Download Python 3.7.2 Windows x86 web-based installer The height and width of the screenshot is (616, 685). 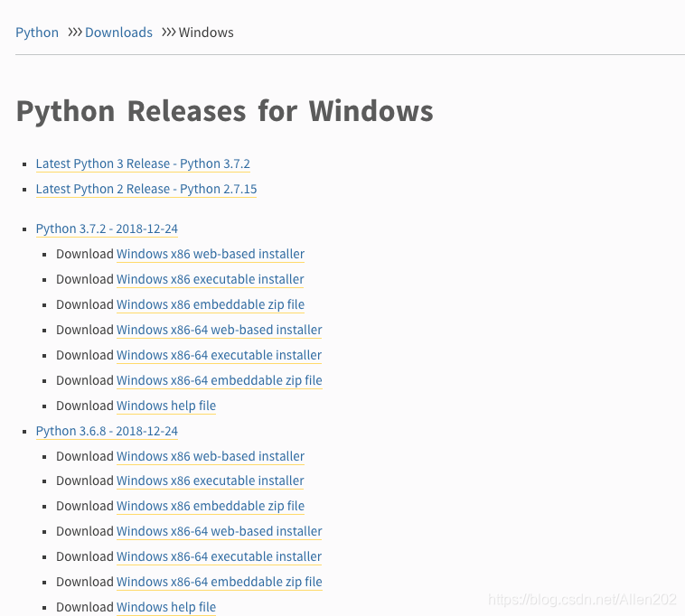[x=211, y=254]
